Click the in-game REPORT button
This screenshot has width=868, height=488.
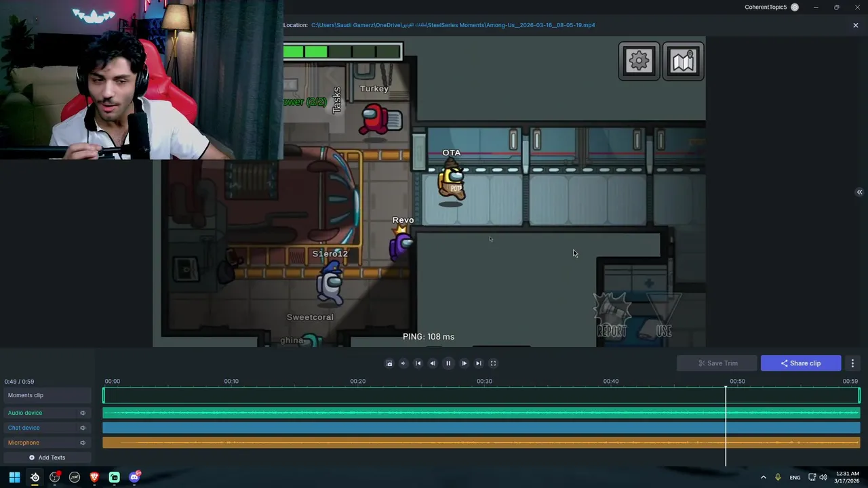612,316
